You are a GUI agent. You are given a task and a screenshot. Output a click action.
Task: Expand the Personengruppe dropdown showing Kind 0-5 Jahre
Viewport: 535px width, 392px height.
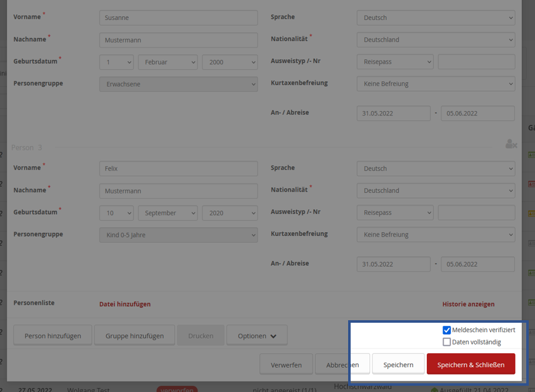pyautogui.click(x=178, y=235)
